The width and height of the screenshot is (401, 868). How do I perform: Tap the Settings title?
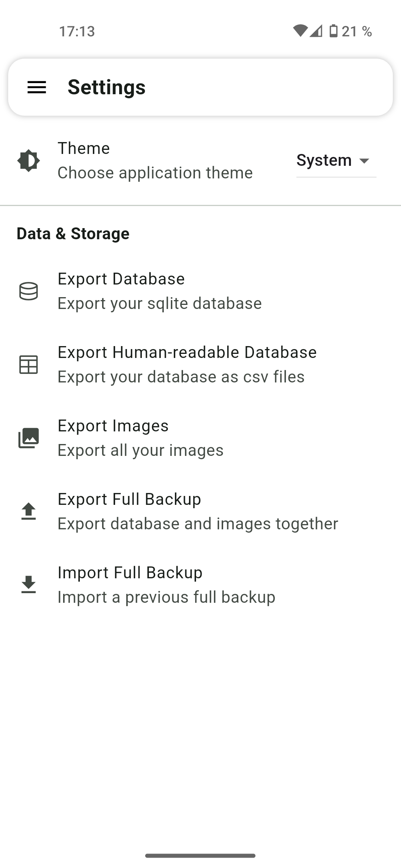107,88
